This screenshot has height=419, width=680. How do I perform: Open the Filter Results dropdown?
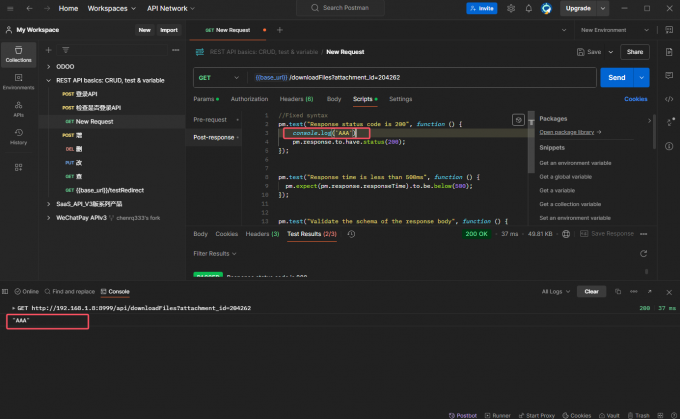[x=215, y=254]
